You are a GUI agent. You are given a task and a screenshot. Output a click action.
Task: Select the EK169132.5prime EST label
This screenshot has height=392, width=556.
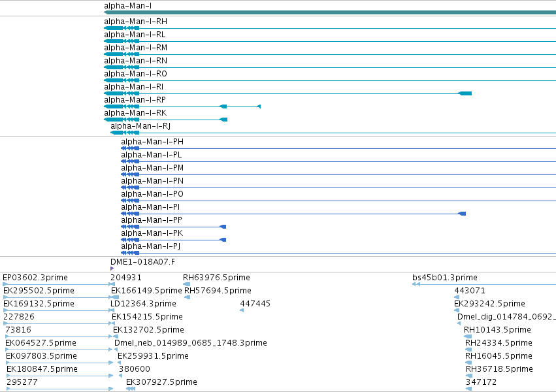[39, 304]
